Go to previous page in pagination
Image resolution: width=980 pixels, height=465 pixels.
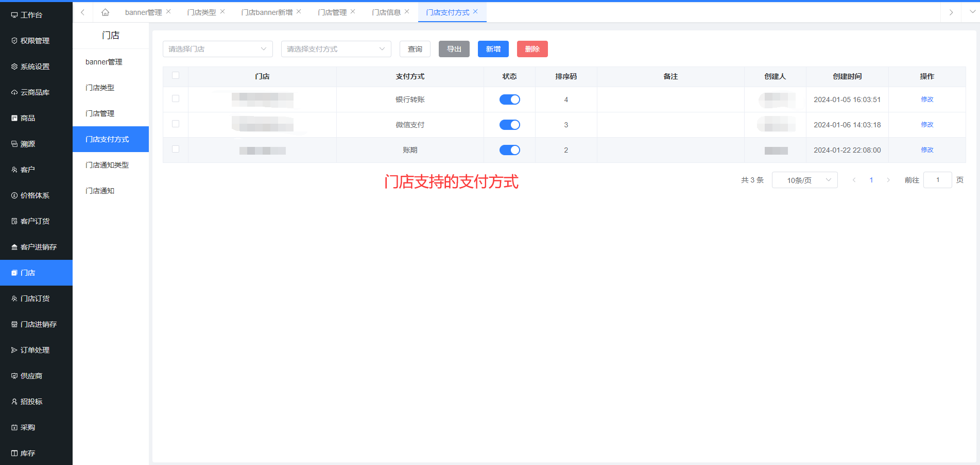coord(854,180)
